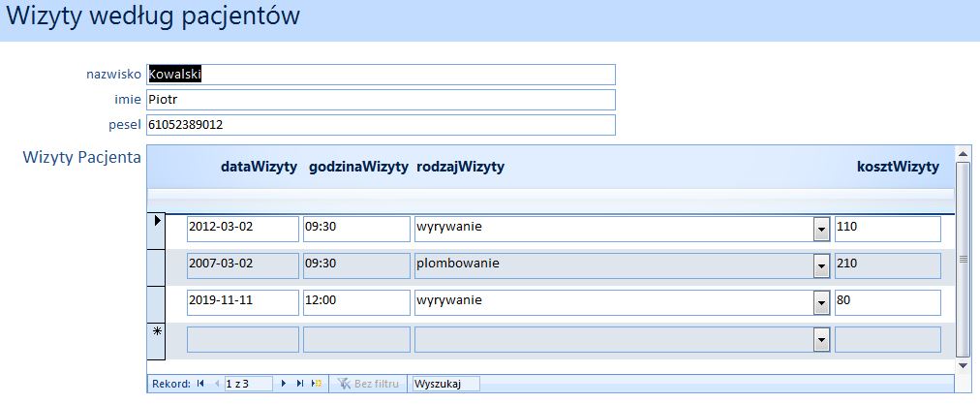Select the row selector of the 2012-03-02 visit

(x=156, y=231)
